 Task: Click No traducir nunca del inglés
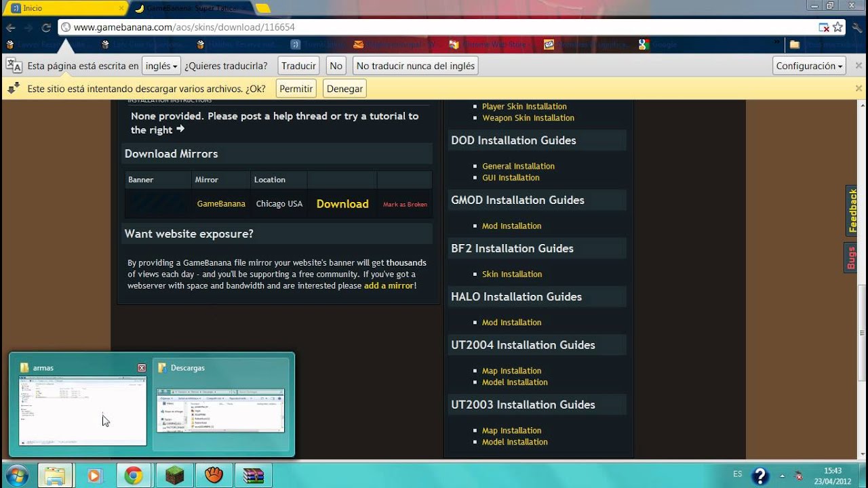tap(416, 66)
